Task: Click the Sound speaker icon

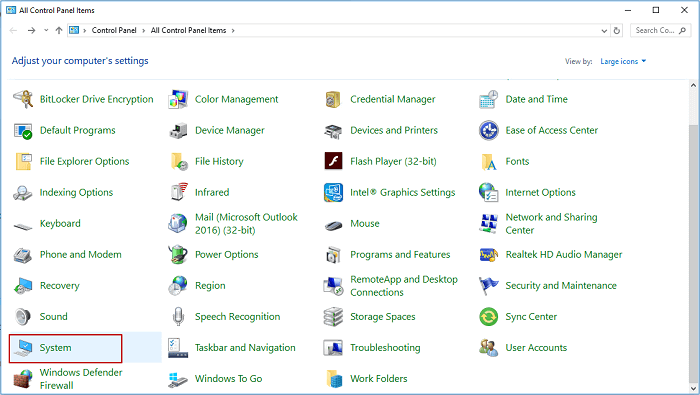Action: tap(22, 316)
